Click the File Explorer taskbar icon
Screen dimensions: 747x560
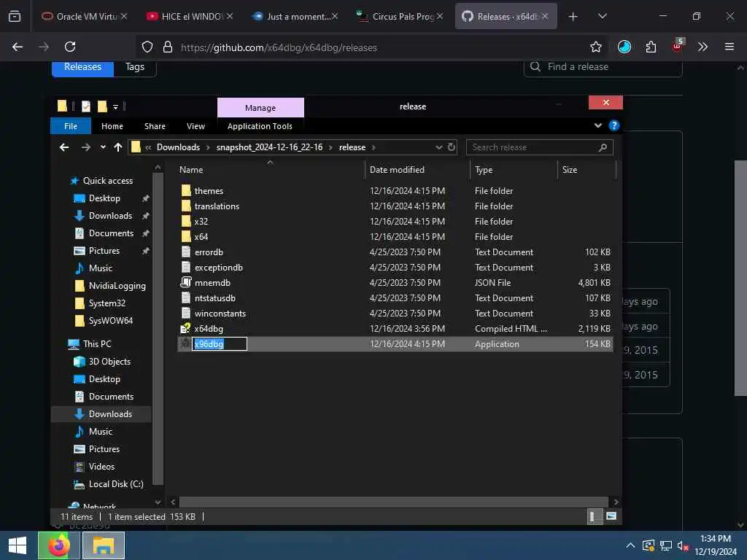click(104, 545)
